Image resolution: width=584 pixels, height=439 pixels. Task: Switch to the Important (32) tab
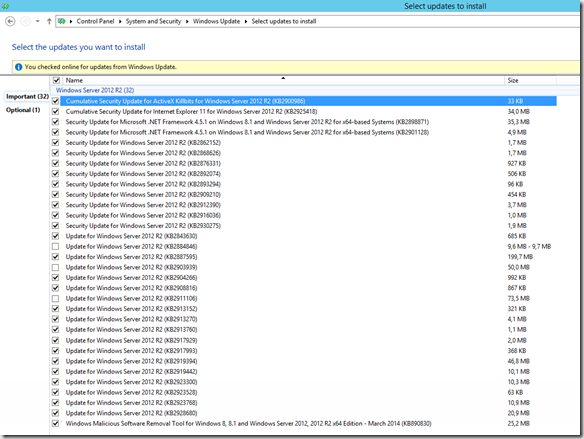27,96
